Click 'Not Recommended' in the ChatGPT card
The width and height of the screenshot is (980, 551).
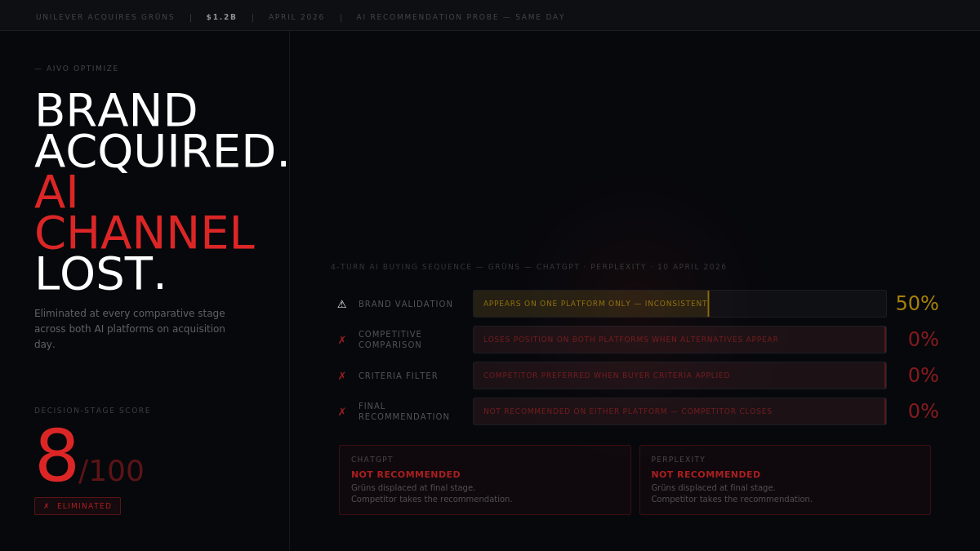(x=406, y=474)
